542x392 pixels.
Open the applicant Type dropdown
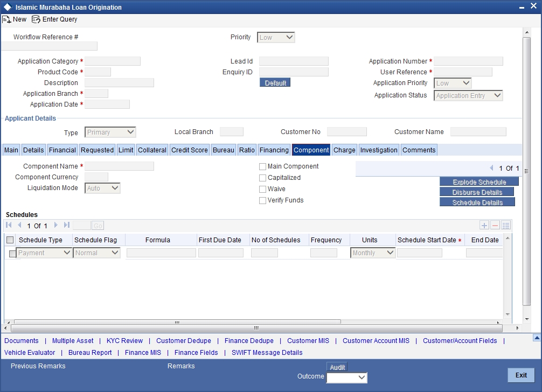click(x=110, y=132)
